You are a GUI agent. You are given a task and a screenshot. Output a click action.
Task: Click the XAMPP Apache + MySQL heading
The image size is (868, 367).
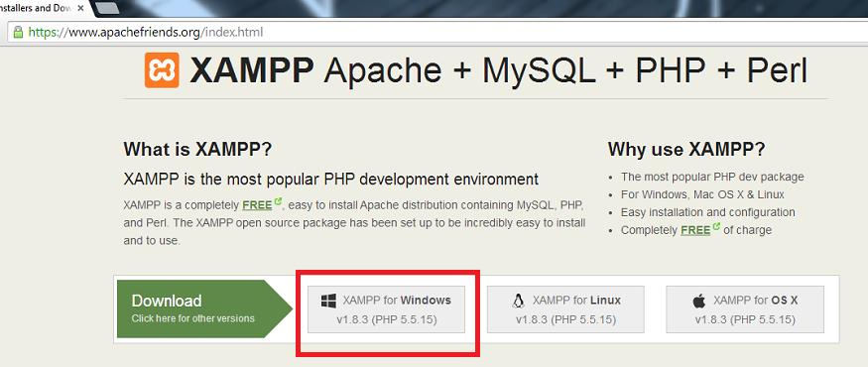coord(498,70)
